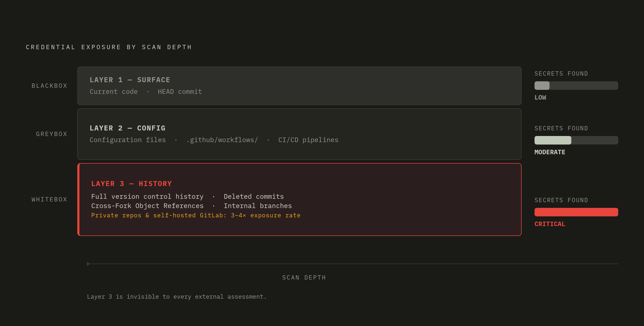Click the grey LOW secrets-found bar
The height and width of the screenshot is (326, 644).
[576, 85]
